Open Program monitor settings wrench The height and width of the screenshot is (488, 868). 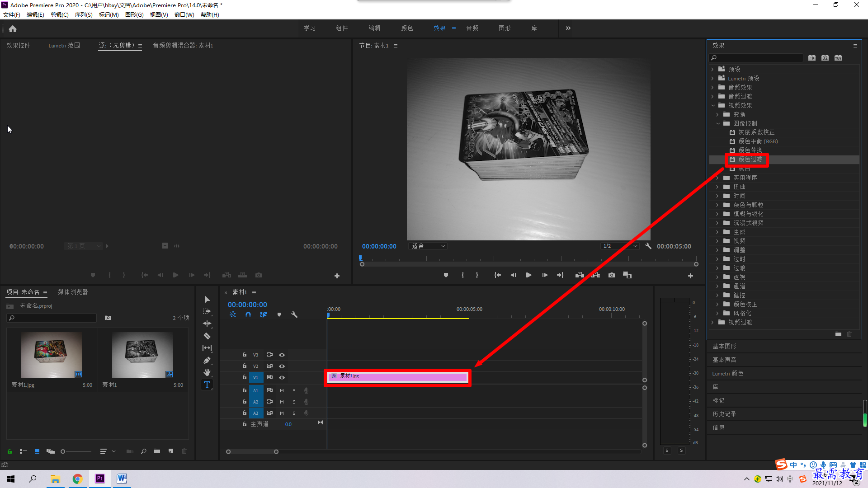648,246
